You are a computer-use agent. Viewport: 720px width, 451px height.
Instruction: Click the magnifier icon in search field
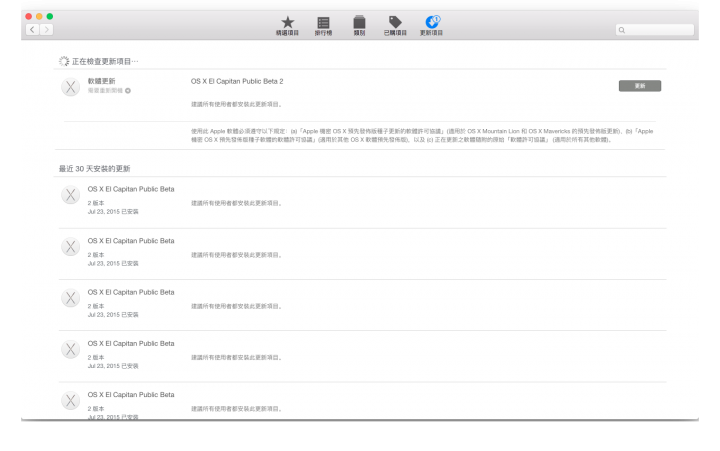coord(622,30)
